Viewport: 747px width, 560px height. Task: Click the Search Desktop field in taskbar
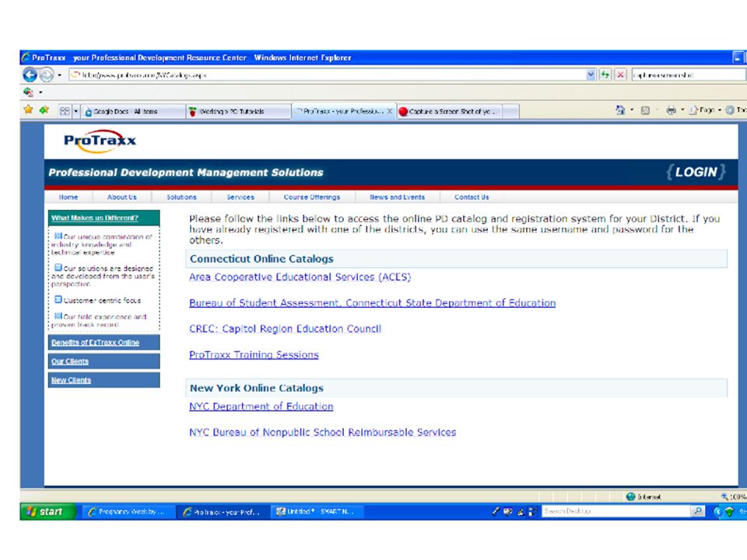point(616,512)
